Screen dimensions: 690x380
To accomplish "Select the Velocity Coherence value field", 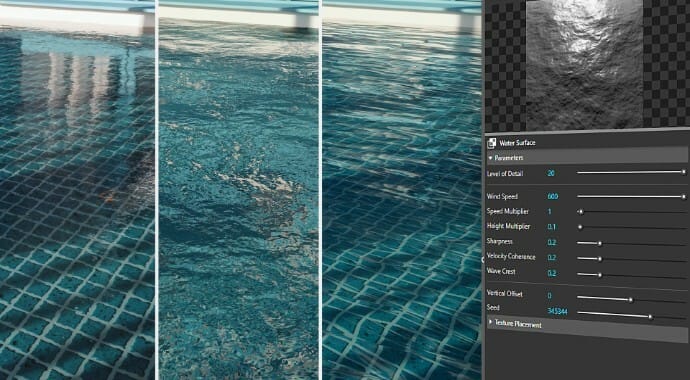I will 551,258.
